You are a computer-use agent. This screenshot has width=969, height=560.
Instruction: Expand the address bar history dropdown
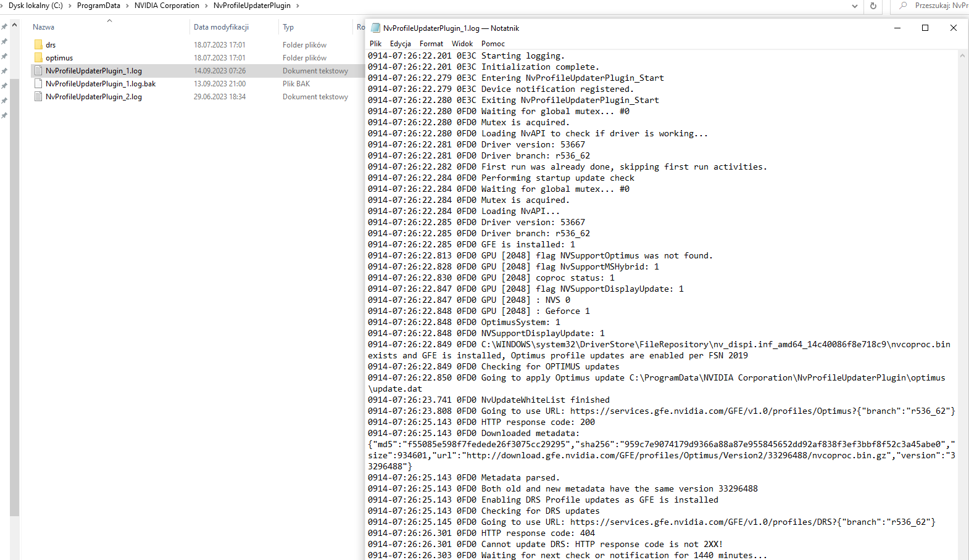coord(854,6)
